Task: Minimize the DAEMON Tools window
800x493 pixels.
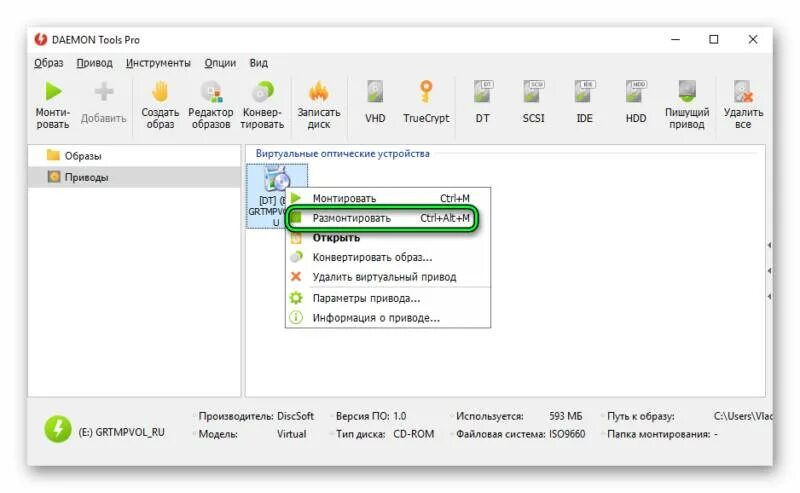Action: tap(676, 39)
